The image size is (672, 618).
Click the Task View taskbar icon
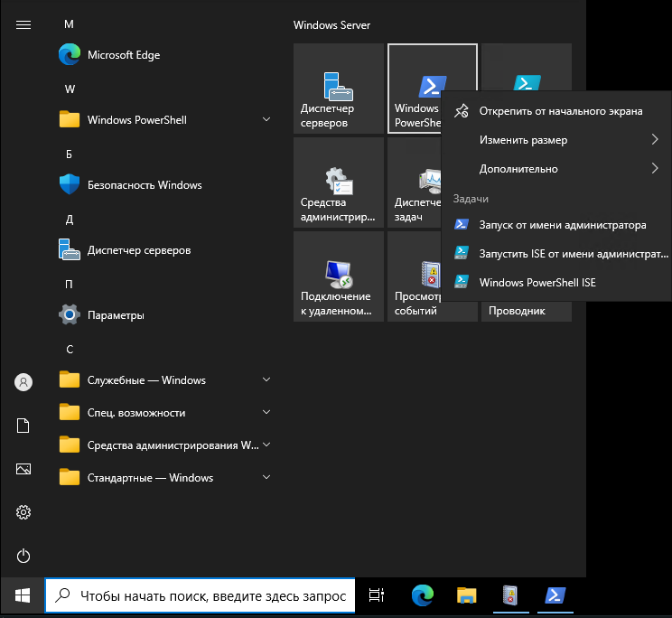(378, 595)
